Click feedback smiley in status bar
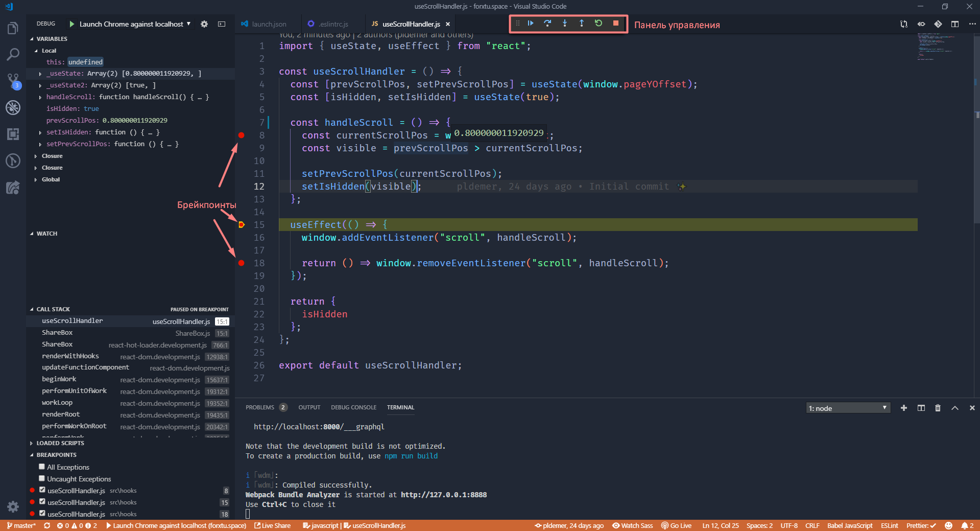The width and height of the screenshot is (980, 531). coord(948,525)
